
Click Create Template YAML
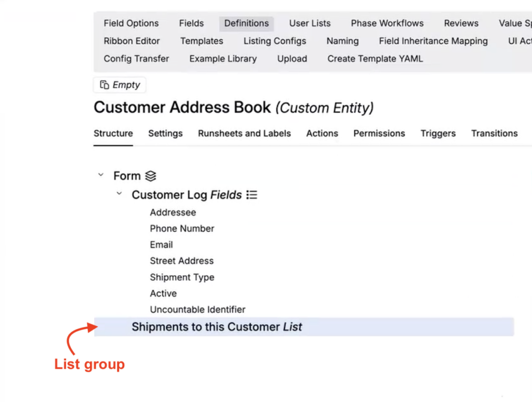[375, 59]
